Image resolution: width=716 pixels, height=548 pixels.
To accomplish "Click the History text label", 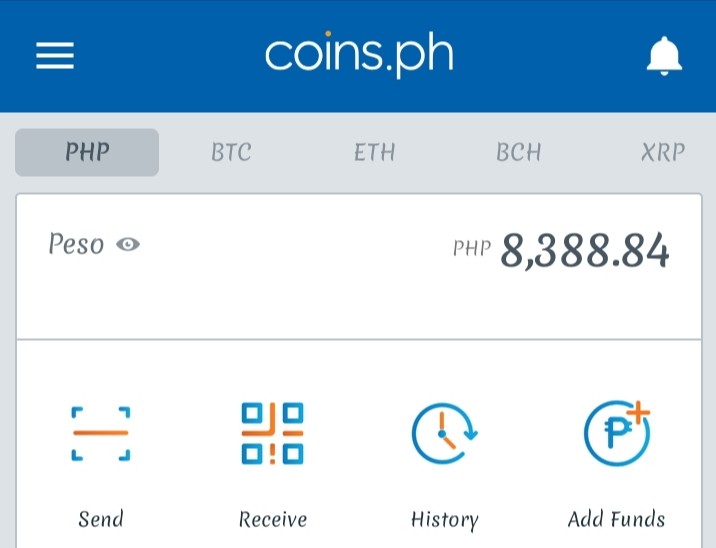I will tap(445, 520).
